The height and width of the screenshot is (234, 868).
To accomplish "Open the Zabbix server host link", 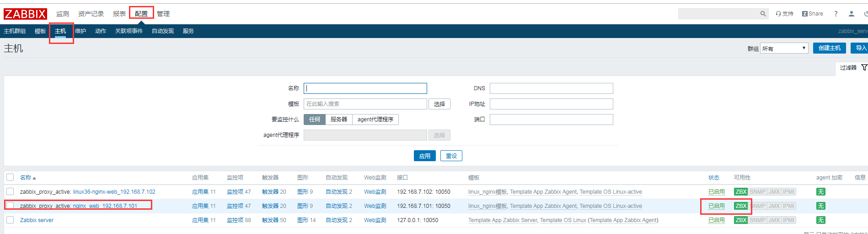I will click(37, 220).
